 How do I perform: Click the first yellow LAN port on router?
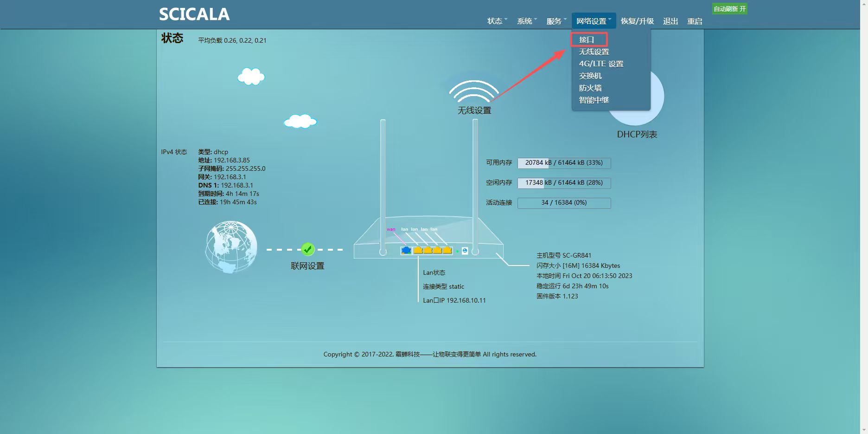coord(418,251)
